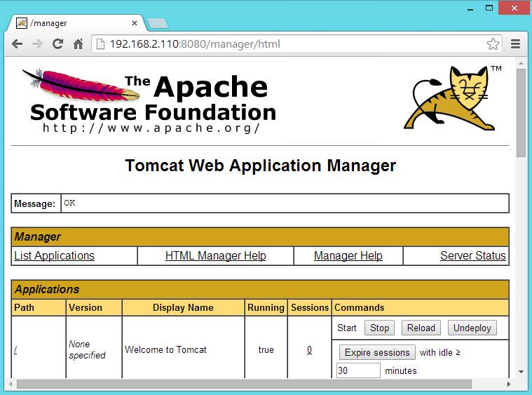532x395 pixels.
Task: Click the scroll right arrow
Action: tap(508, 384)
